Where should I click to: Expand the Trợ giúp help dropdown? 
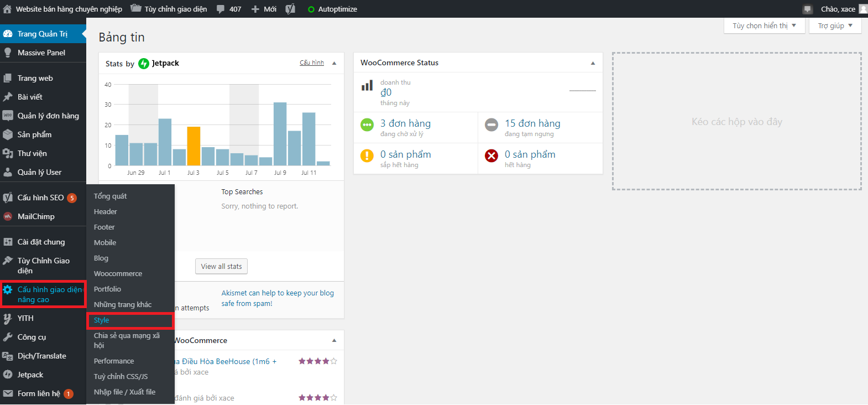pyautogui.click(x=835, y=25)
